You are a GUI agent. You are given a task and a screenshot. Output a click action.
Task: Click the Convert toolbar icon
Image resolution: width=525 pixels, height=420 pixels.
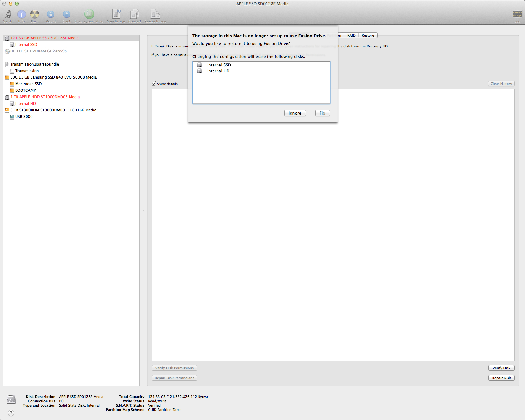[135, 14]
